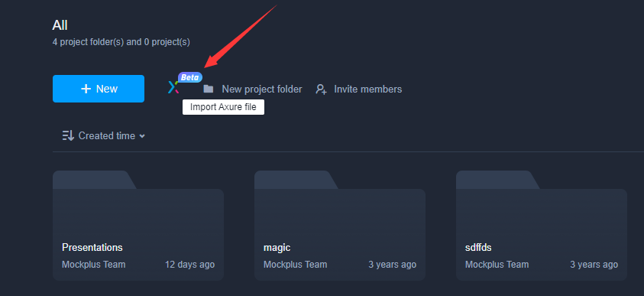Open the magic folder card

(x=340, y=226)
